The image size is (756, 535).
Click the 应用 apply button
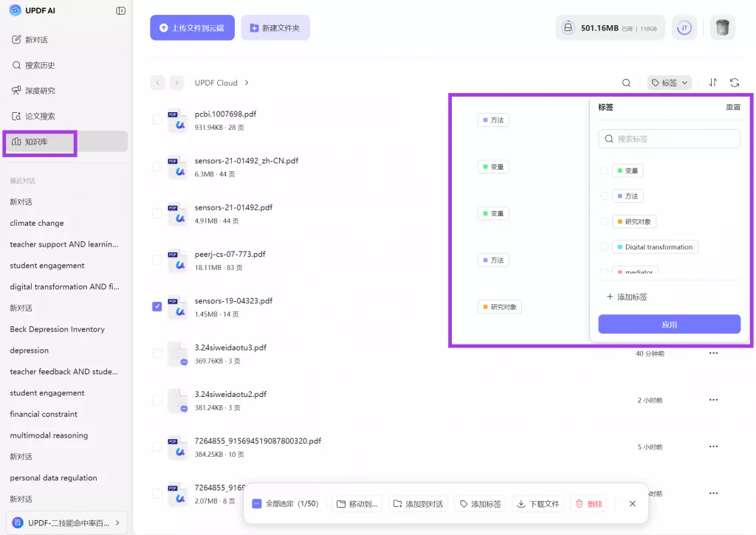(669, 325)
